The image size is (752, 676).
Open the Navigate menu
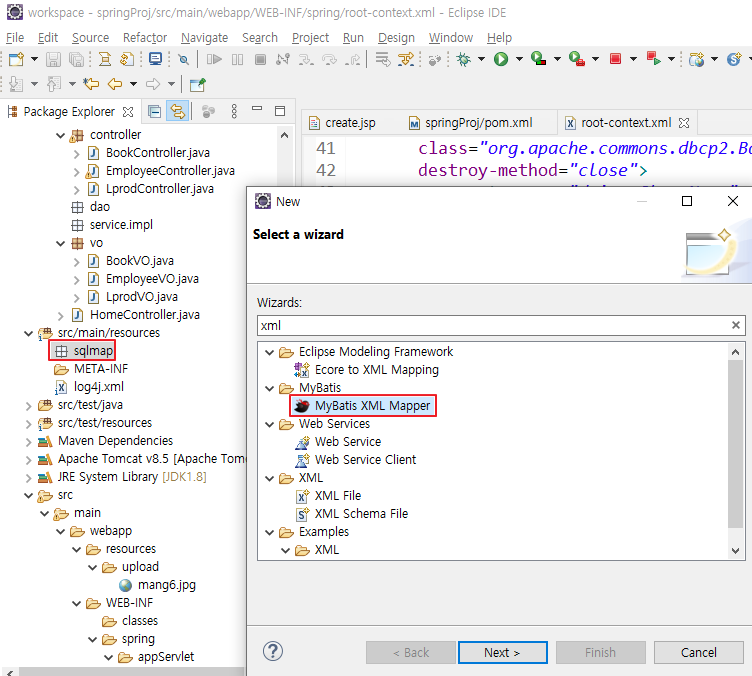pos(204,37)
